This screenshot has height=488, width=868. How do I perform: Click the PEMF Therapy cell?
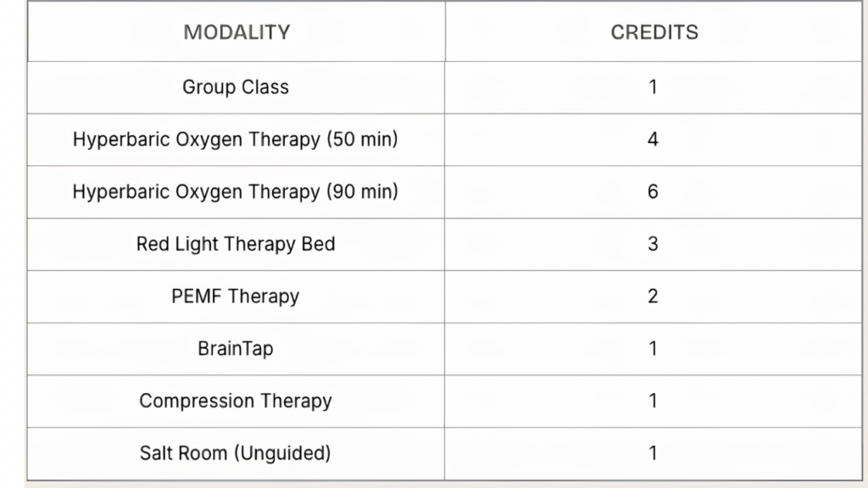pyautogui.click(x=236, y=297)
